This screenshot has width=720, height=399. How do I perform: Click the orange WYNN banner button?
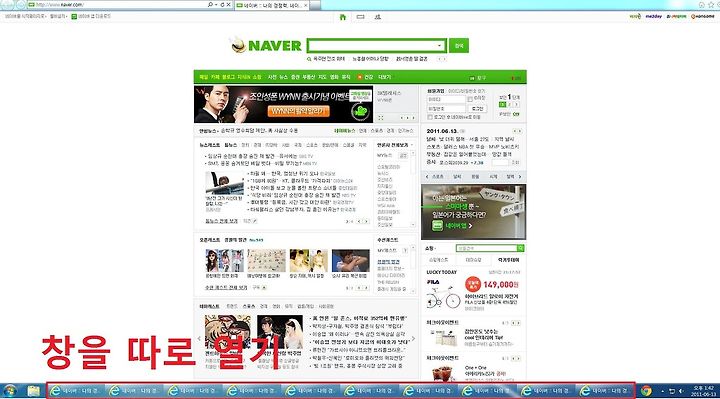pyautogui.click(x=299, y=111)
